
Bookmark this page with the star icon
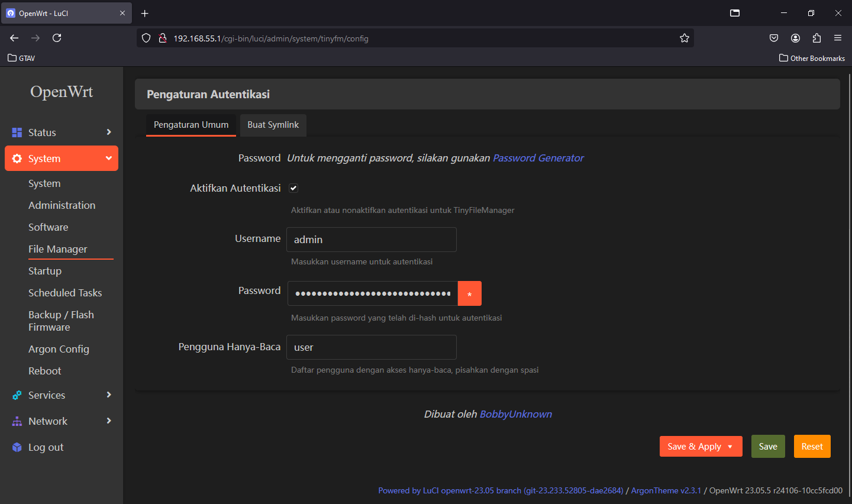pos(685,38)
